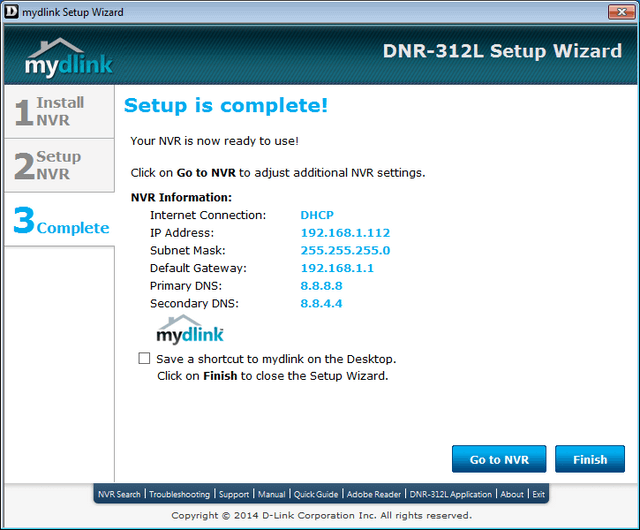The width and height of the screenshot is (640, 530).
Task: Click the DNR-312L Setup Wizard title
Action: pos(502,51)
